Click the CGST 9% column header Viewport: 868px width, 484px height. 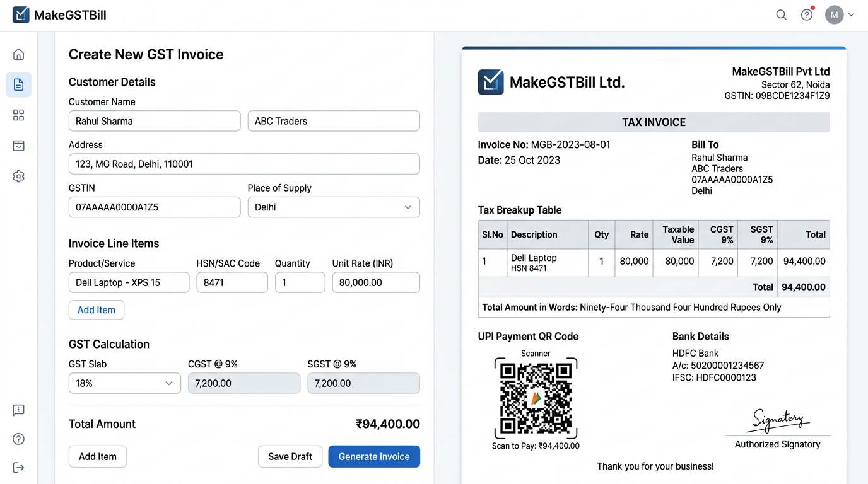click(718, 234)
